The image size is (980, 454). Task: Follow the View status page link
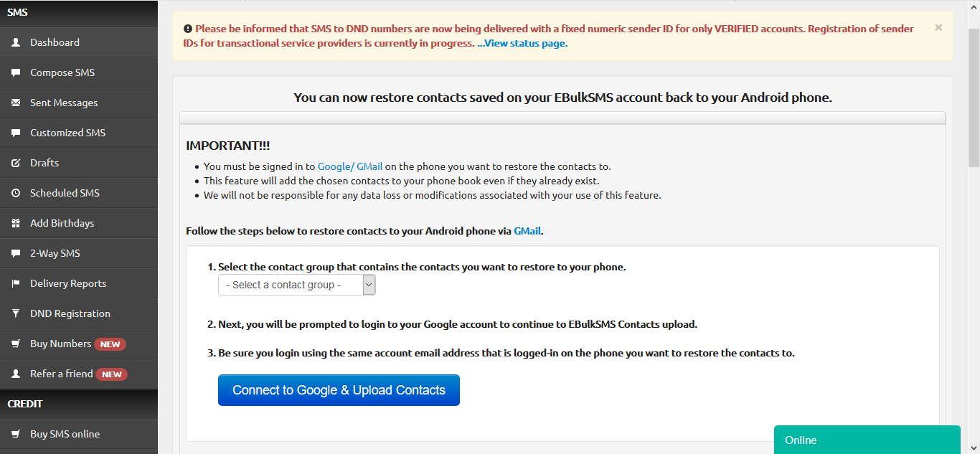click(x=522, y=43)
